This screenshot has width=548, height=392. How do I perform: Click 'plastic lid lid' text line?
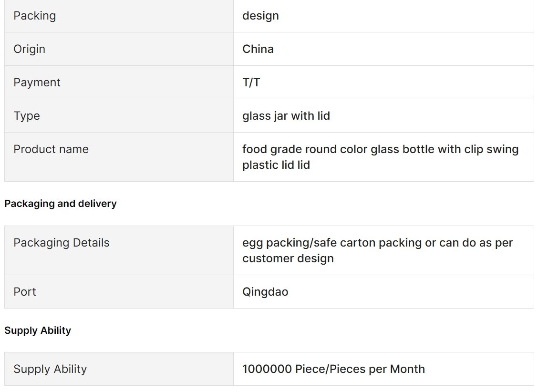pyautogui.click(x=276, y=165)
